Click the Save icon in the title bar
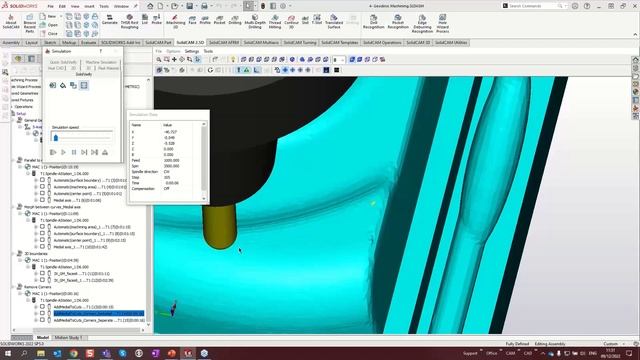Image resolution: width=640 pixels, height=360 pixels. [x=190, y=6]
